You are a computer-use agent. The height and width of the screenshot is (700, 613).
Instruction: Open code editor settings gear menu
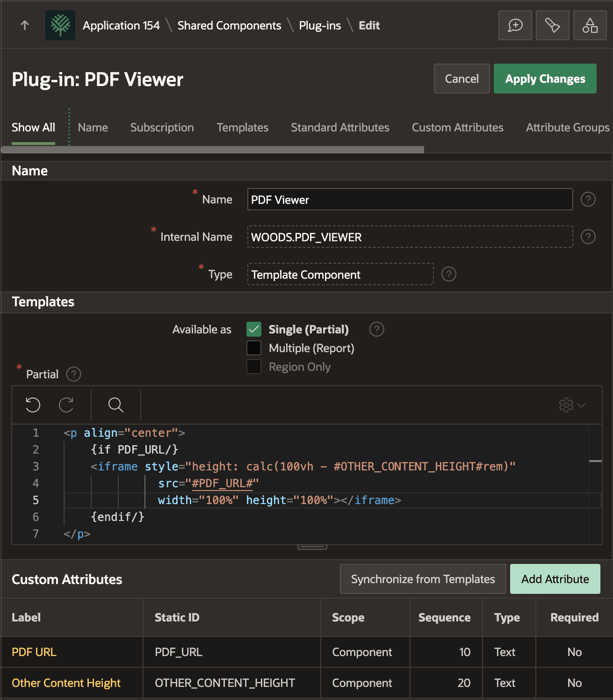(572, 405)
